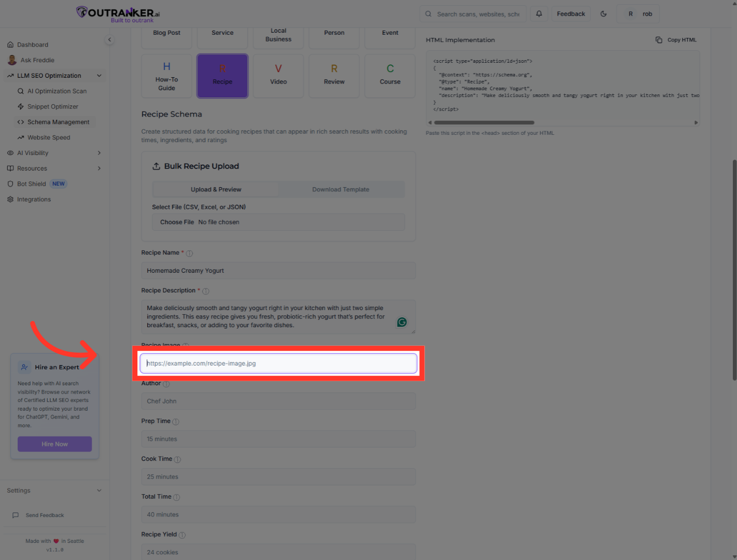Screen dimensions: 737x560
Task: Select the Person schema type
Action: point(334,37)
